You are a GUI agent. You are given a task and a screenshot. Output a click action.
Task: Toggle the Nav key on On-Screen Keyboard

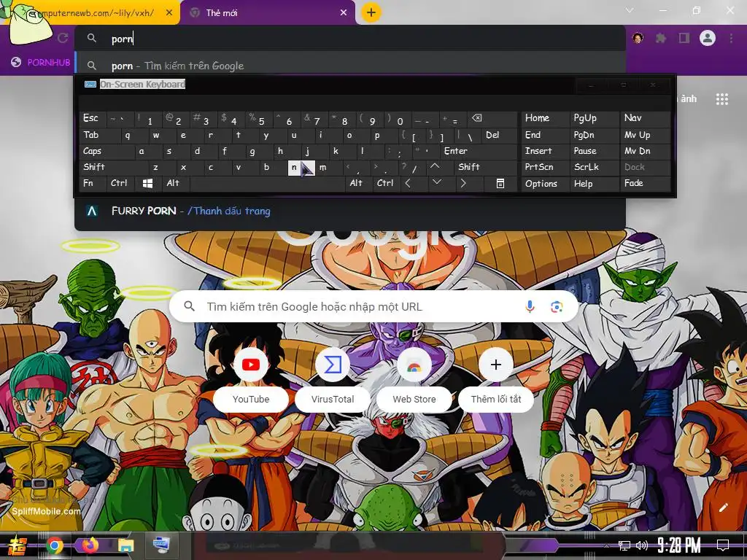tap(646, 119)
